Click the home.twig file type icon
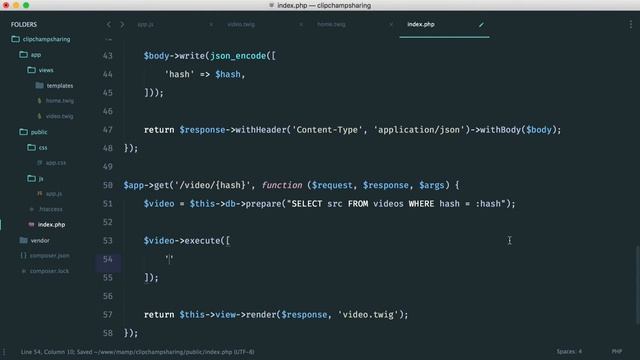640x360 pixels. (40, 101)
